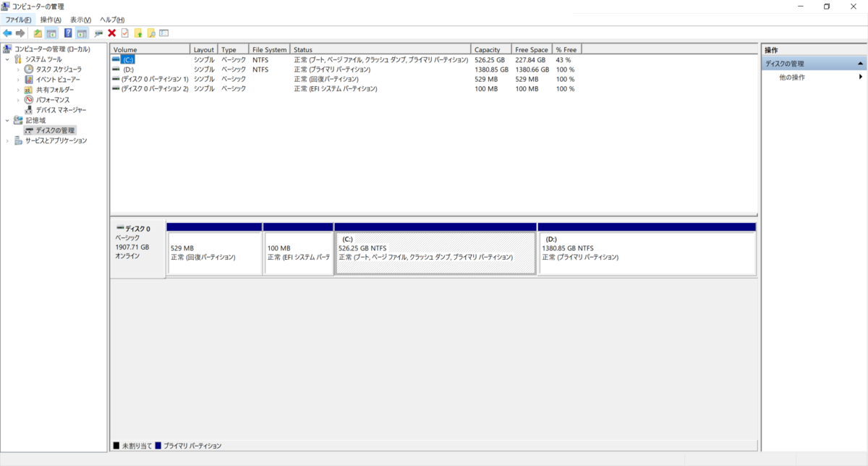
Task: Click the list settings toolbar icon at toolbar end
Action: coord(164,33)
